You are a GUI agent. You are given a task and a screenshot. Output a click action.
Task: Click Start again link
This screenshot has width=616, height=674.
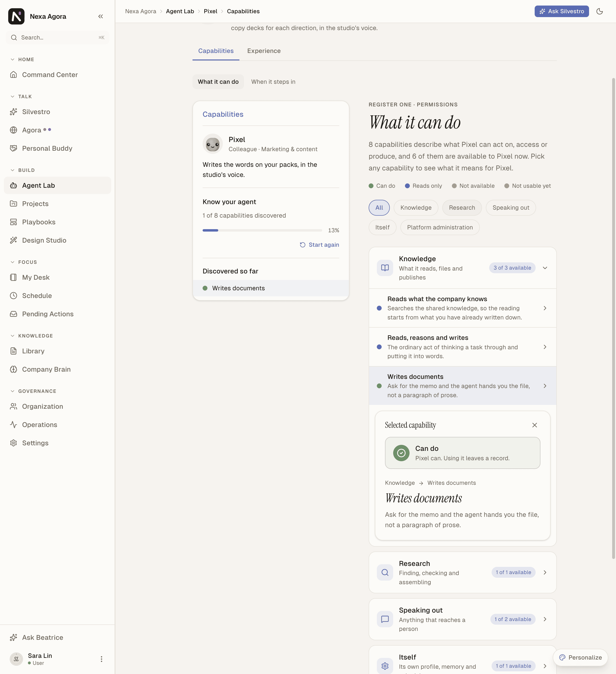[x=319, y=245]
